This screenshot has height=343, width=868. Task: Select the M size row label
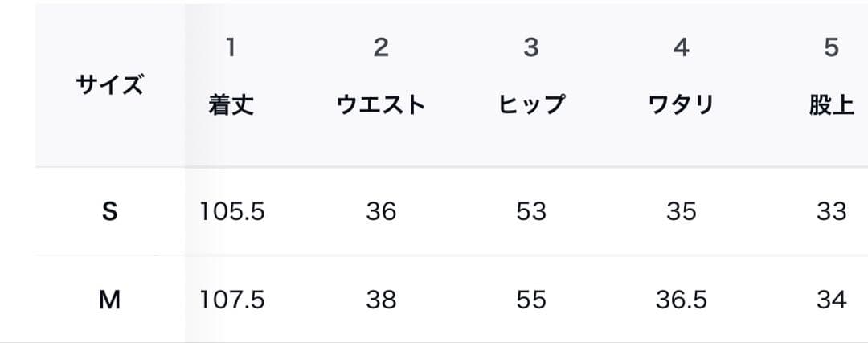click(x=109, y=300)
